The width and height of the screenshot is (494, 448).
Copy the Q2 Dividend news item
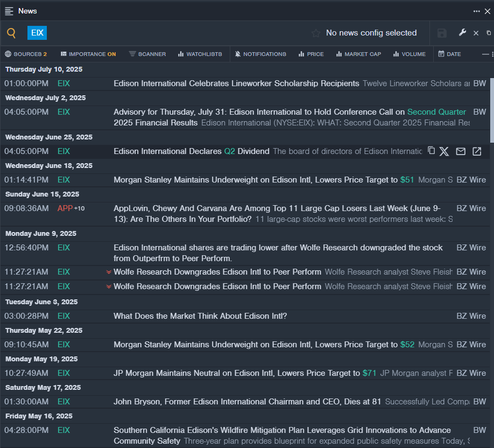[x=431, y=151]
